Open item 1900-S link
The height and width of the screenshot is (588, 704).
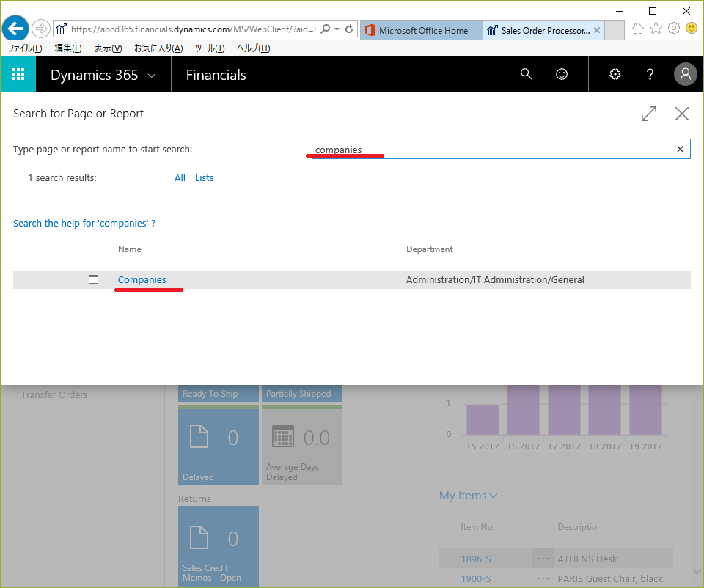[476, 578]
